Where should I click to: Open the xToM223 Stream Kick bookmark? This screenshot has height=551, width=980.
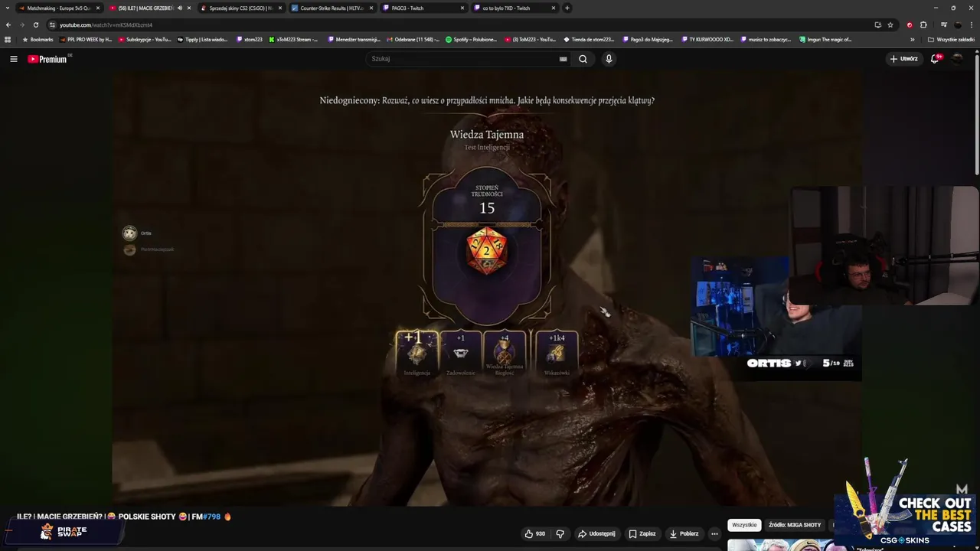[x=292, y=39]
